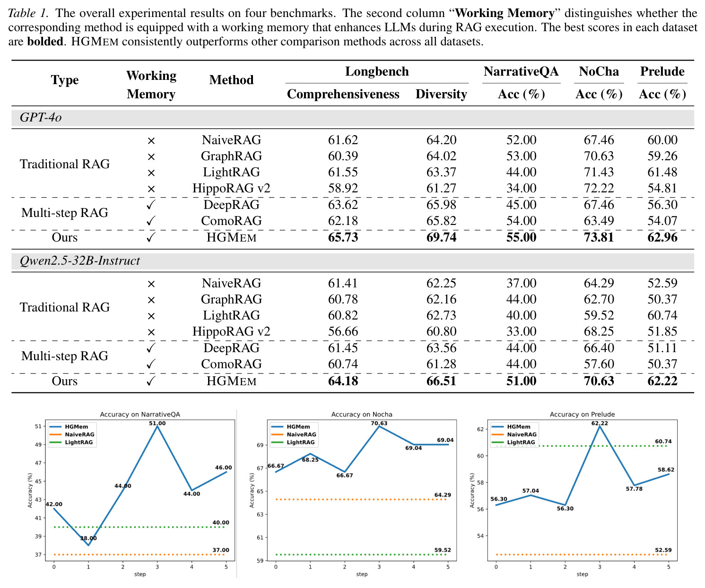
Task: Select the LightRAG legend entry in Prelude chart
Action: (x=513, y=442)
